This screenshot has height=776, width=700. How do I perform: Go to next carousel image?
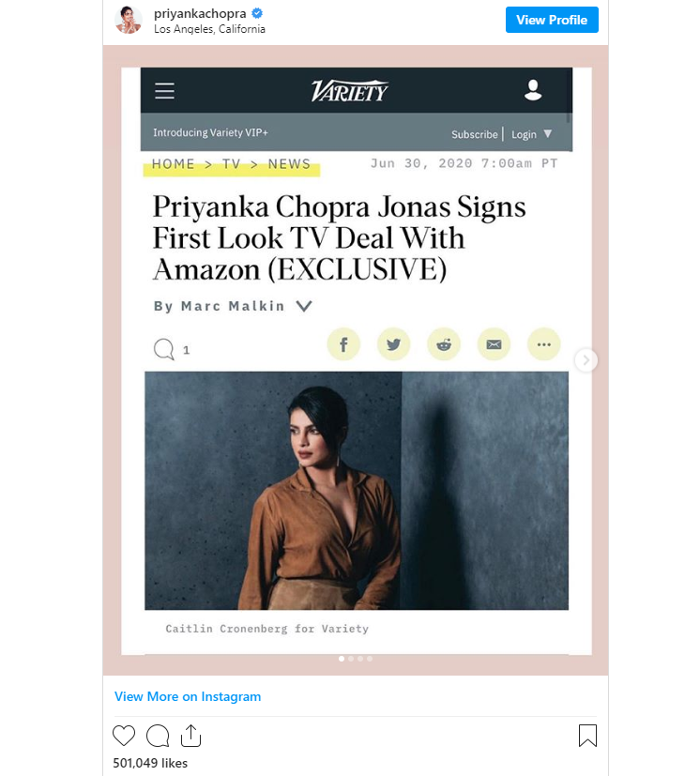586,359
